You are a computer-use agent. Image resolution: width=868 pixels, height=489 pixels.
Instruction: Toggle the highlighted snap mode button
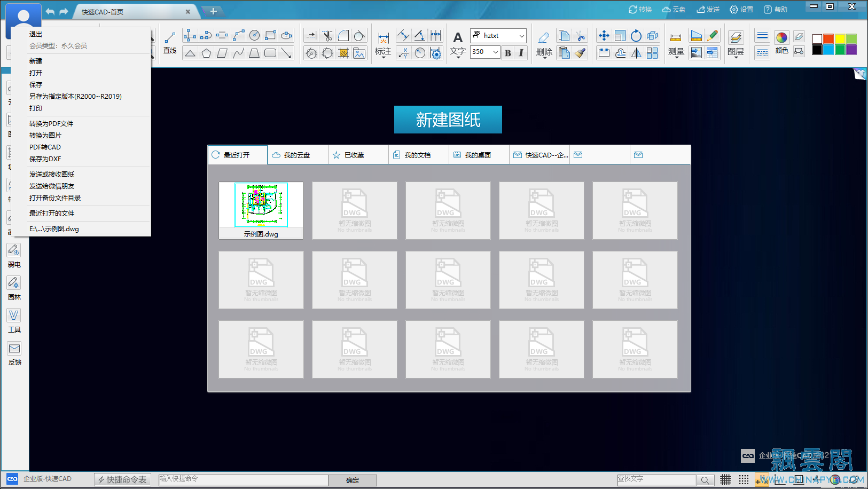click(762, 479)
